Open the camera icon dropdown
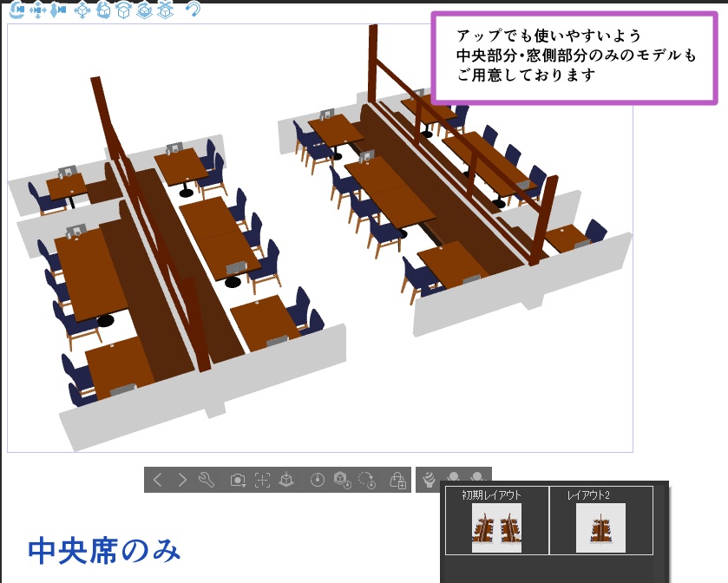Screen dimensions: 728x583 pyautogui.click(x=237, y=480)
